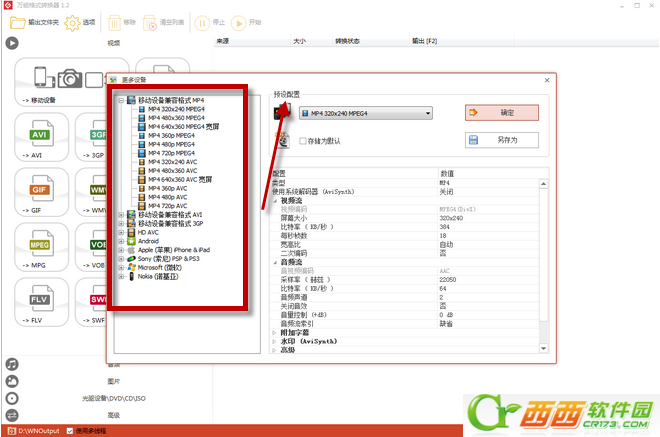Click the film reel icon beside save-default checkbox
This screenshot has width=660, height=437.
tap(282, 140)
